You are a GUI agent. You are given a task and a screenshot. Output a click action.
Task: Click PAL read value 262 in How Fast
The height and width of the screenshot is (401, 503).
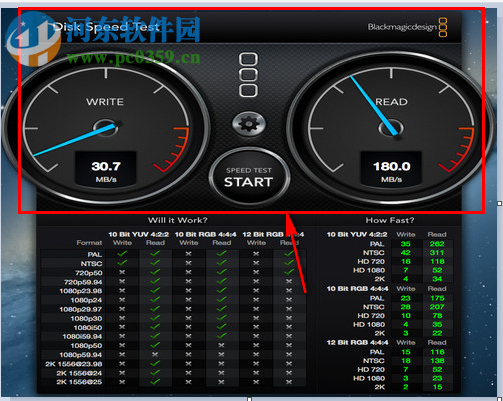[x=437, y=244]
